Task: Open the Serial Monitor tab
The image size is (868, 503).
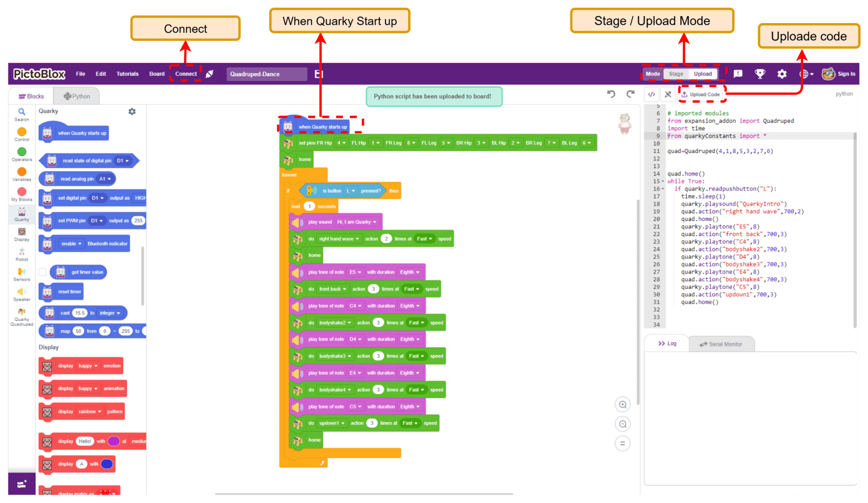Action: coord(721,344)
